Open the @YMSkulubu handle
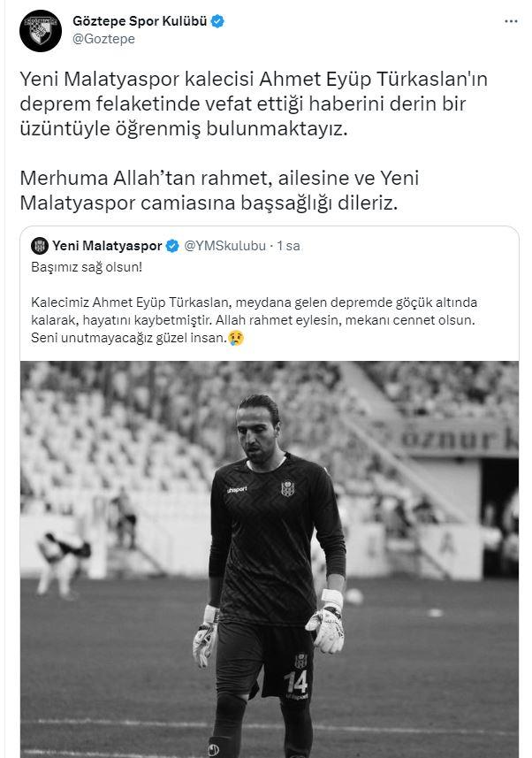 click(x=224, y=246)
